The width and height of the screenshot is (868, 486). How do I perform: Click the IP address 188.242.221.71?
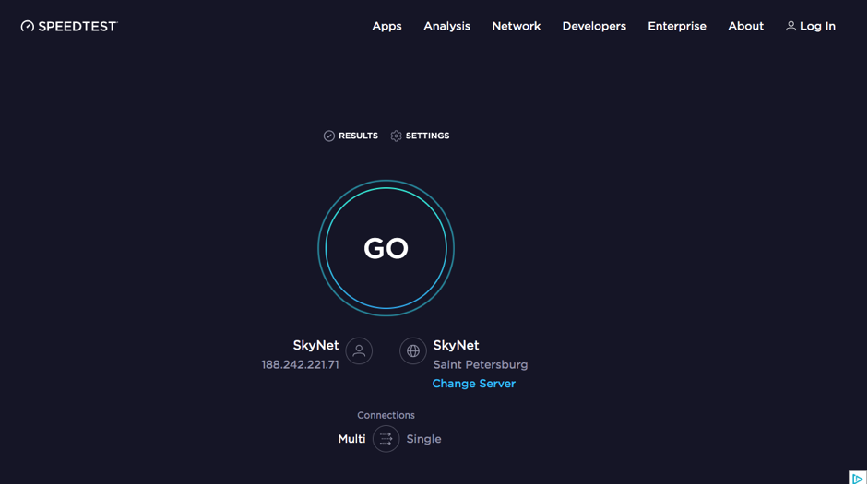tap(300, 365)
